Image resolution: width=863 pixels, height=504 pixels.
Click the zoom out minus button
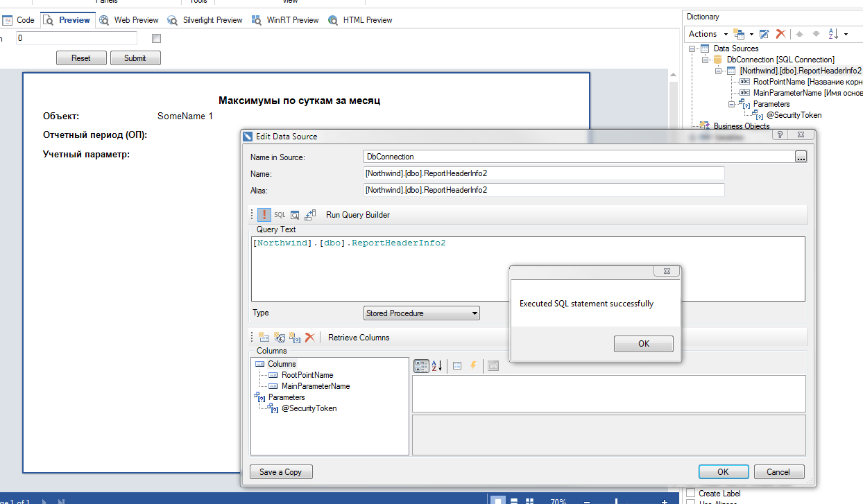(587, 501)
